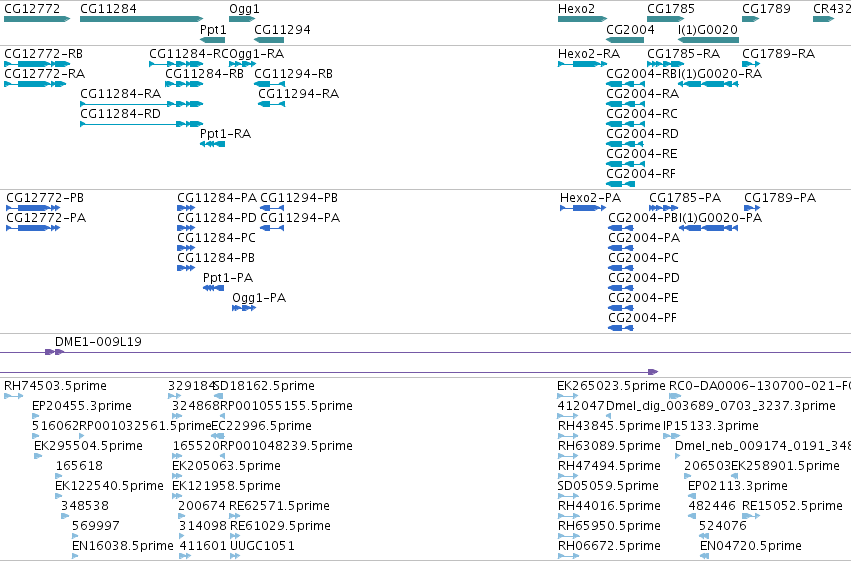Choose transcript CG11284-RA
Viewport: 851px width, 561px height.
point(120,94)
